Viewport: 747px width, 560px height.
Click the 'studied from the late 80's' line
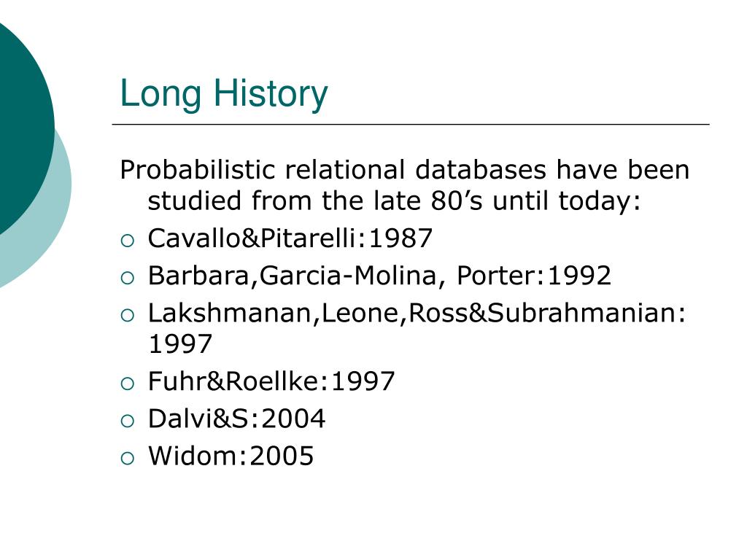pyautogui.click(x=394, y=201)
